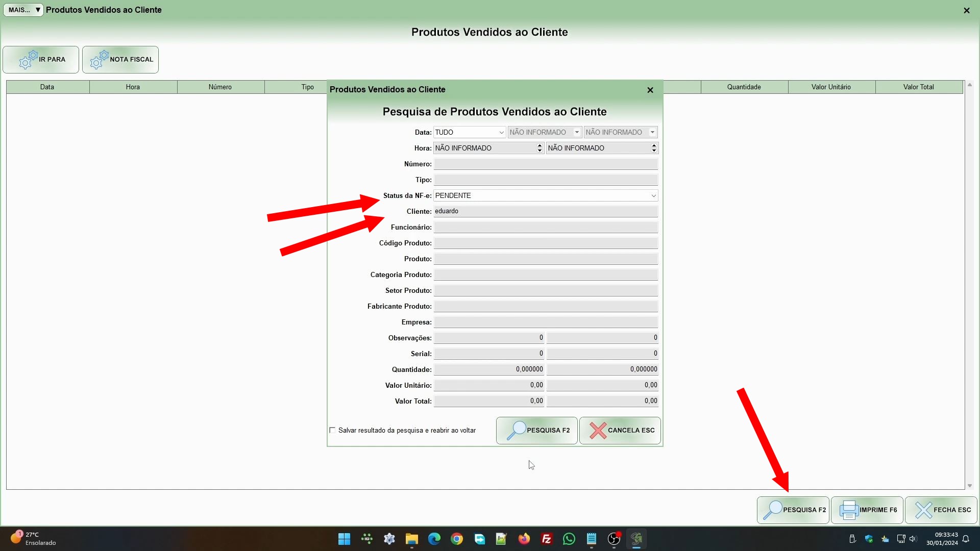Click the Hora start time spinner arrows
The image size is (980, 551).
540,148
